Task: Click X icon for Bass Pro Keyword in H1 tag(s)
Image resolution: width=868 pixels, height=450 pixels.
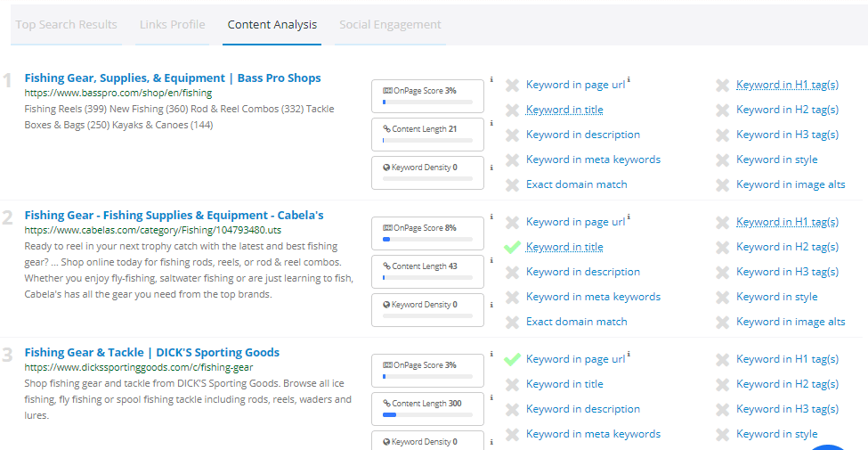Action: (x=722, y=86)
